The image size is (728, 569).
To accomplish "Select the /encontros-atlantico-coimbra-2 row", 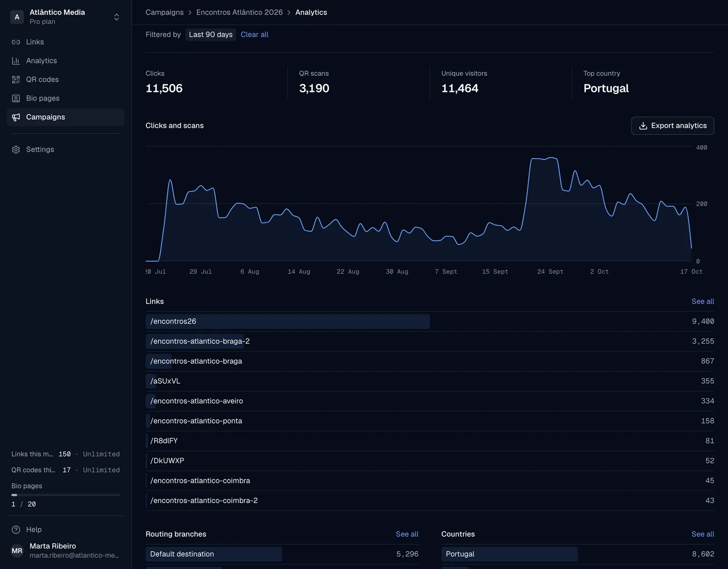I will click(x=430, y=501).
